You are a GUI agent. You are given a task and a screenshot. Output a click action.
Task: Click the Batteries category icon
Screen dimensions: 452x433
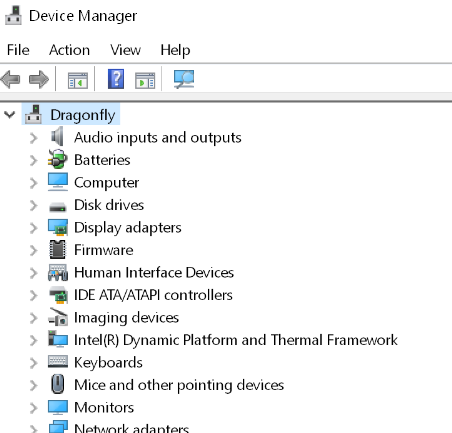click(x=58, y=159)
